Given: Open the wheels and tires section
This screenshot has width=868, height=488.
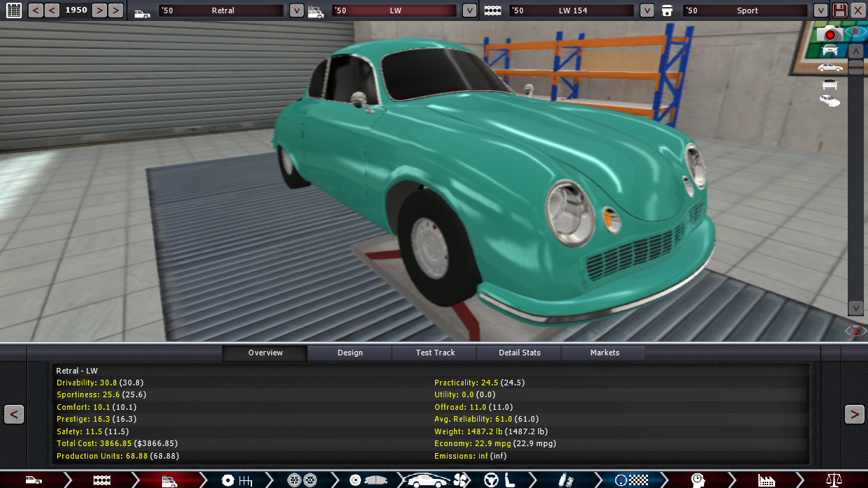Looking at the screenshot, I should 301,480.
